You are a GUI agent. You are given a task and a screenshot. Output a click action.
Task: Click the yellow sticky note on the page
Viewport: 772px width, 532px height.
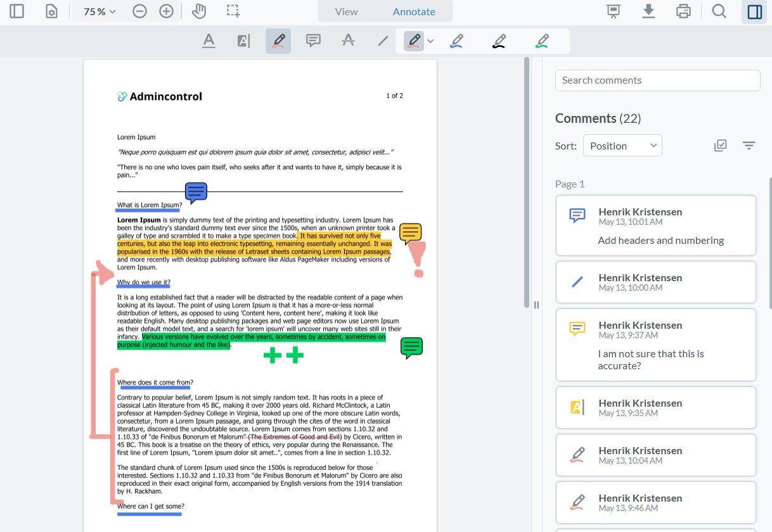(x=411, y=234)
